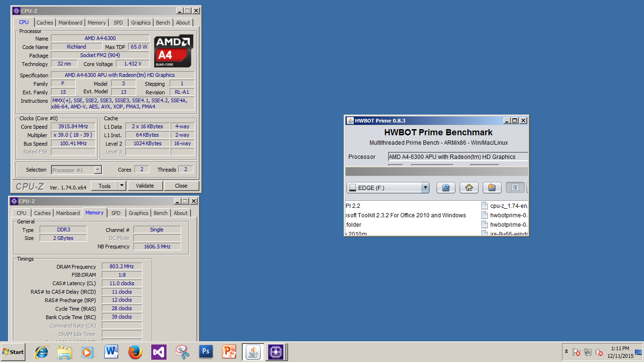Click the Processor name field in HWBOT Prime

[458, 156]
